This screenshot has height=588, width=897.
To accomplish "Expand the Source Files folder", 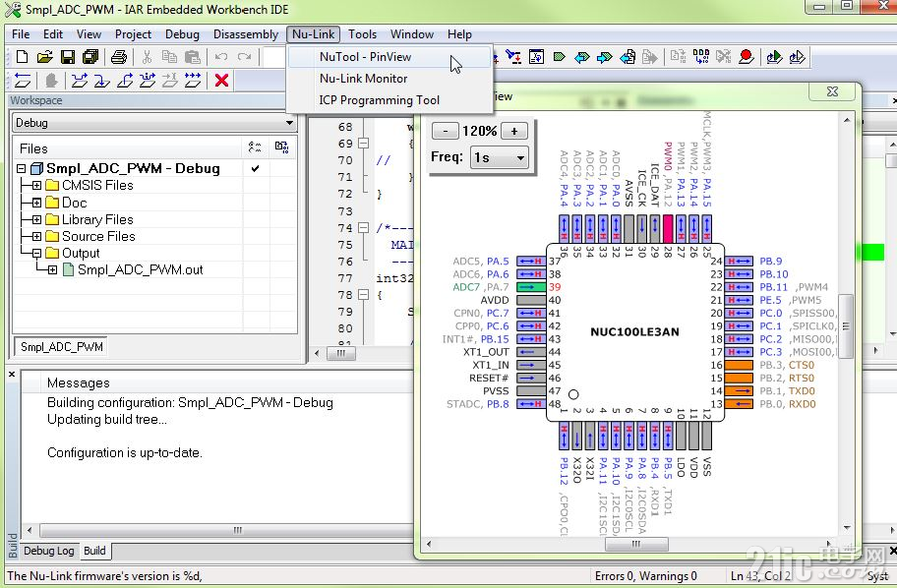I will pyautogui.click(x=36, y=236).
